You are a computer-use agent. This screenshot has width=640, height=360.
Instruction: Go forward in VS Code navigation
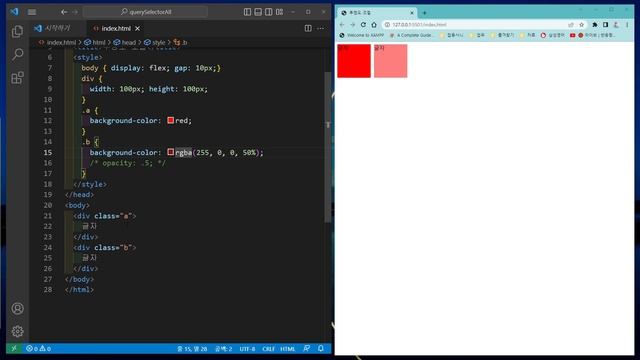75,12
